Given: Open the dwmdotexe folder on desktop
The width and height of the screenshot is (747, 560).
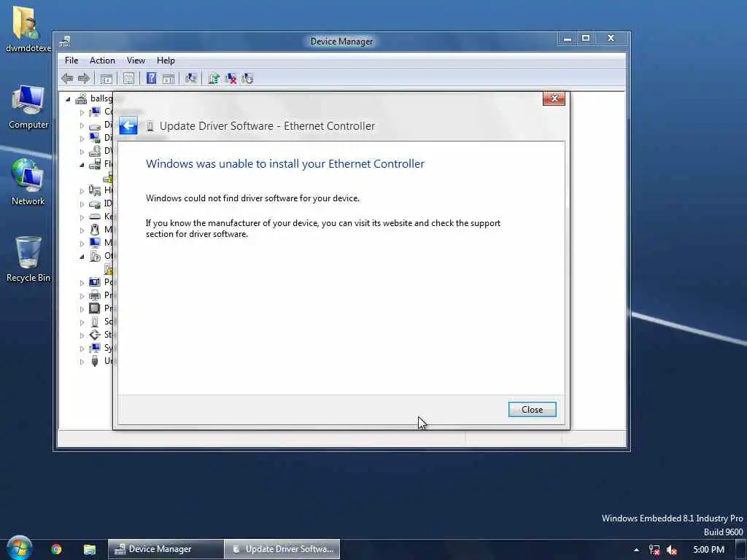Looking at the screenshot, I should pos(27,28).
